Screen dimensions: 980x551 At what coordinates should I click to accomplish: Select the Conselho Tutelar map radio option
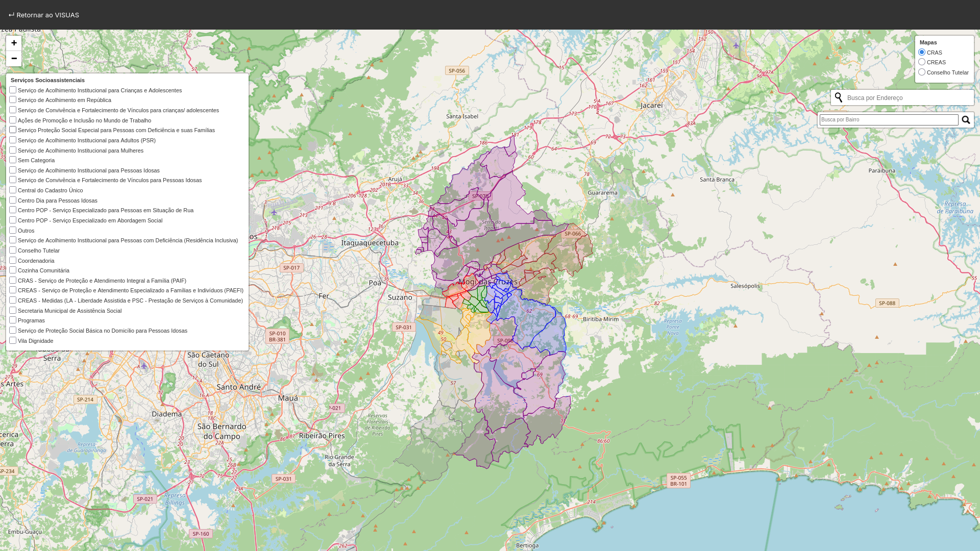tap(922, 72)
